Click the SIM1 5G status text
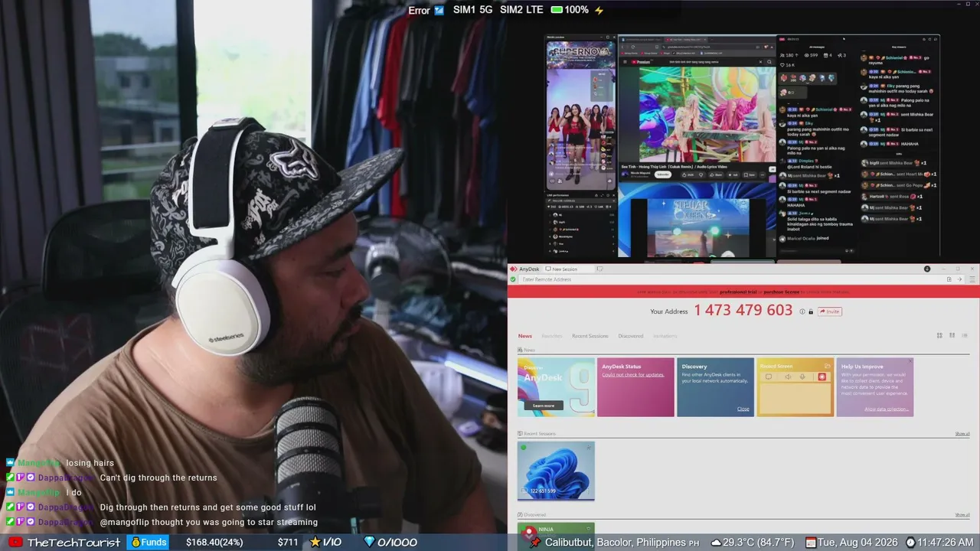Viewport: 980px width, 551px height. pyautogui.click(x=472, y=10)
